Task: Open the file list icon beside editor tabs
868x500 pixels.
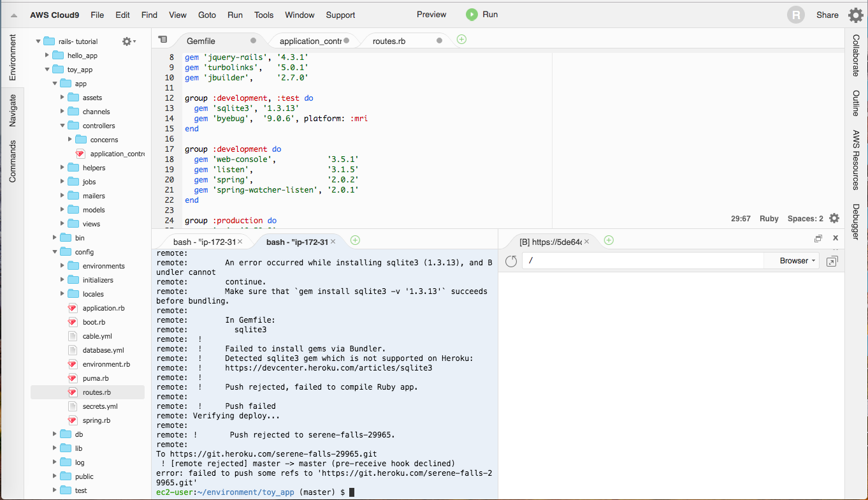Action: [x=163, y=39]
